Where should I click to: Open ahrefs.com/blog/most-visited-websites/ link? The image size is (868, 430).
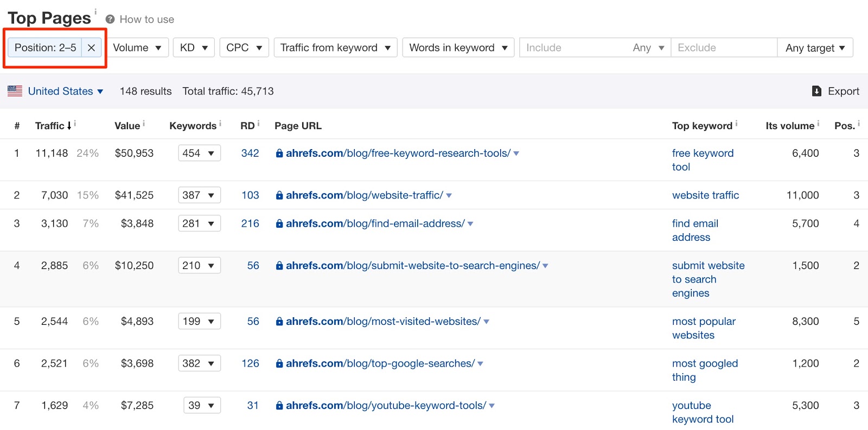[x=383, y=322]
